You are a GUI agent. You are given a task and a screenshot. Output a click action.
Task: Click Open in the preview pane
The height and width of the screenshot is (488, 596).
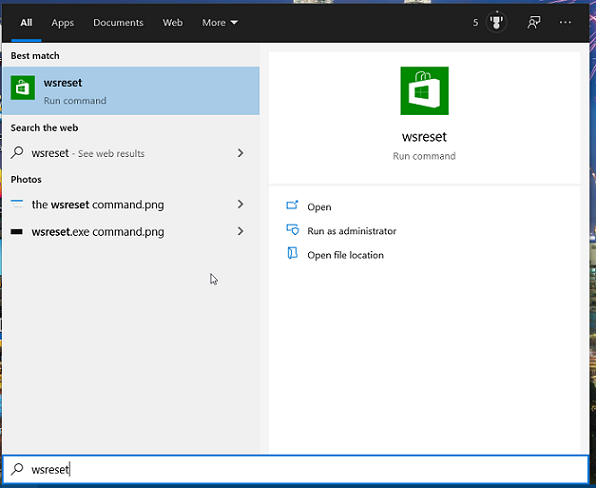[319, 207]
